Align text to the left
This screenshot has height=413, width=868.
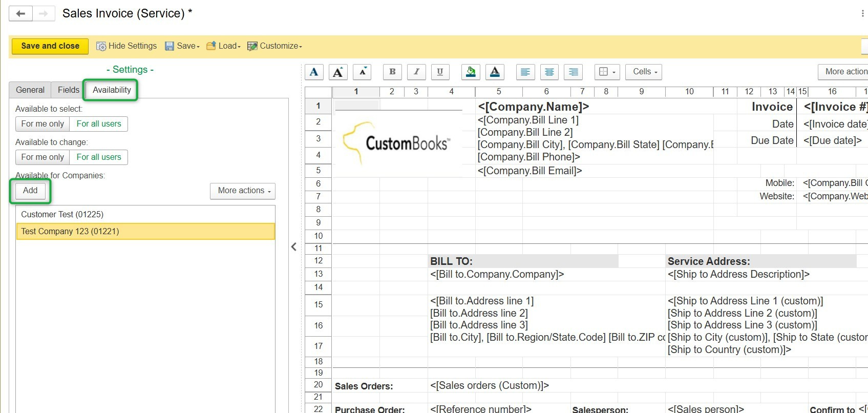click(x=525, y=72)
